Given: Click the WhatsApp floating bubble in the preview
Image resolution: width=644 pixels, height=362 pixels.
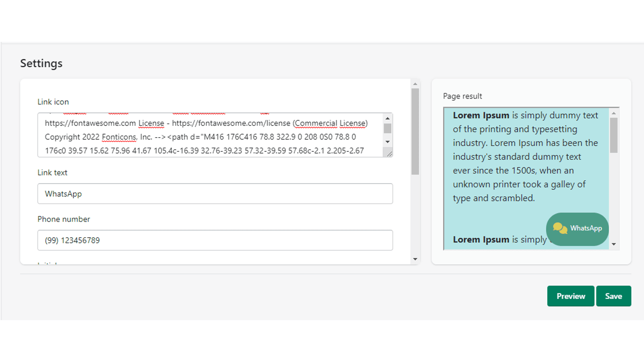Looking at the screenshot, I should (x=577, y=229).
